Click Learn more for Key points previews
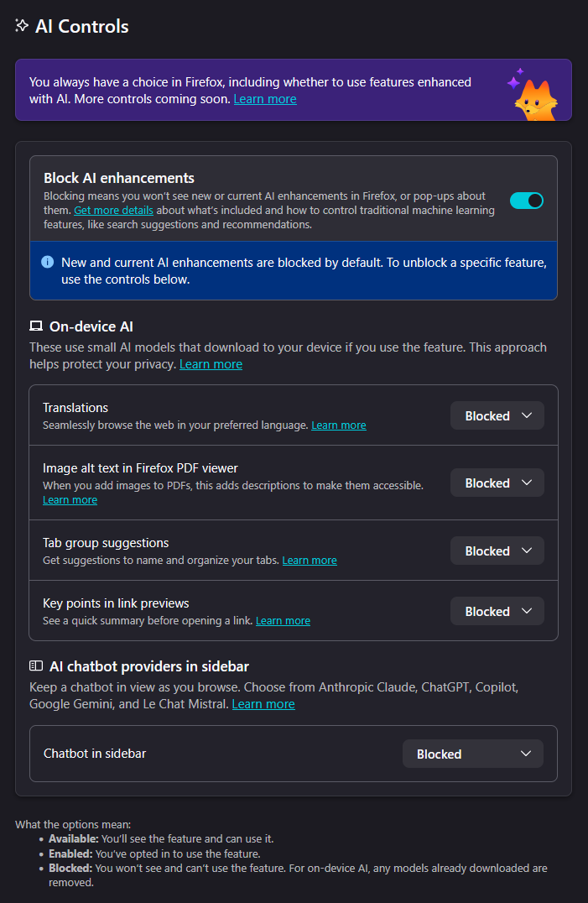The image size is (588, 903). (x=283, y=620)
